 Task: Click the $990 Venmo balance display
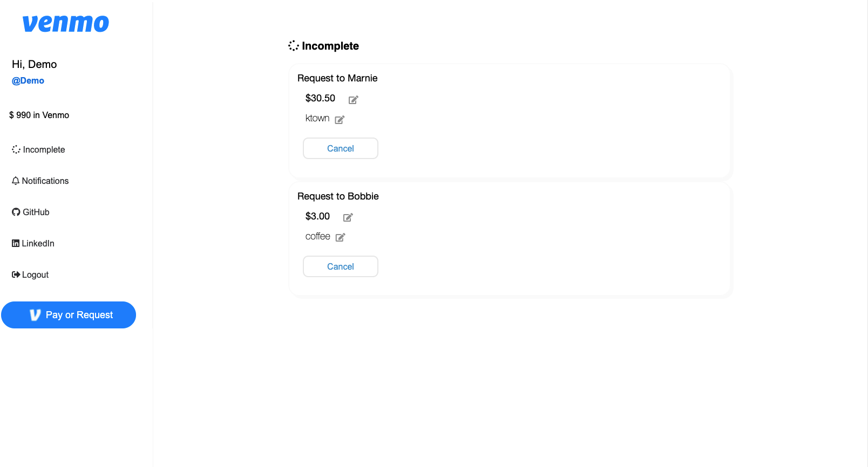38,115
